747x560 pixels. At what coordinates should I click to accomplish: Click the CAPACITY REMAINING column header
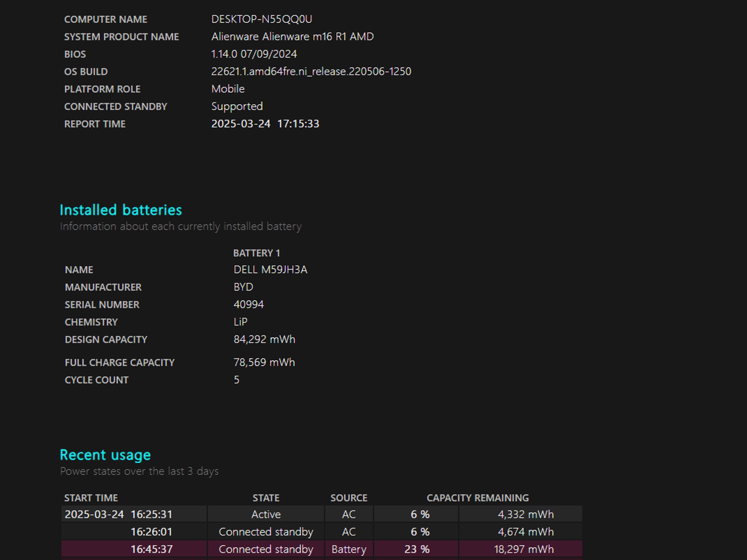tap(477, 498)
